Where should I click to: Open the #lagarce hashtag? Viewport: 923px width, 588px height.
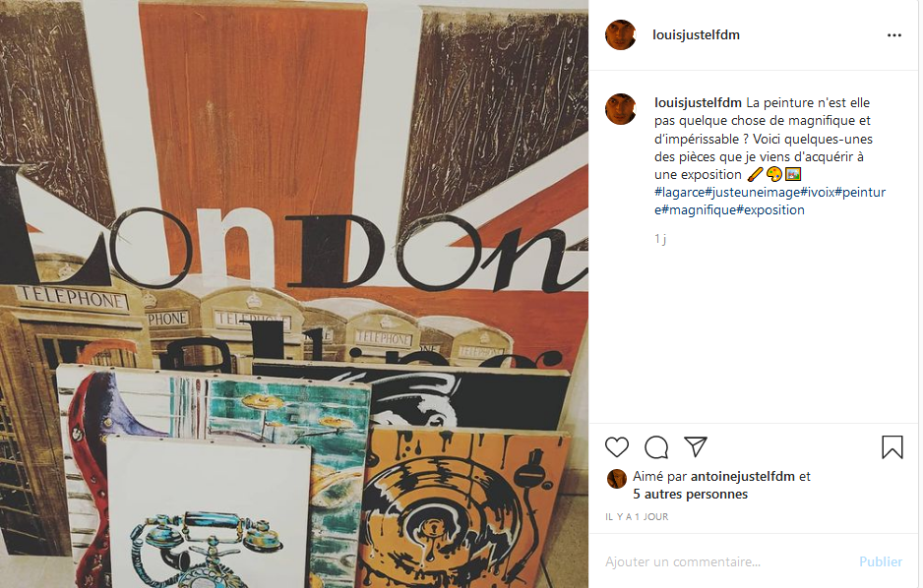click(x=679, y=193)
